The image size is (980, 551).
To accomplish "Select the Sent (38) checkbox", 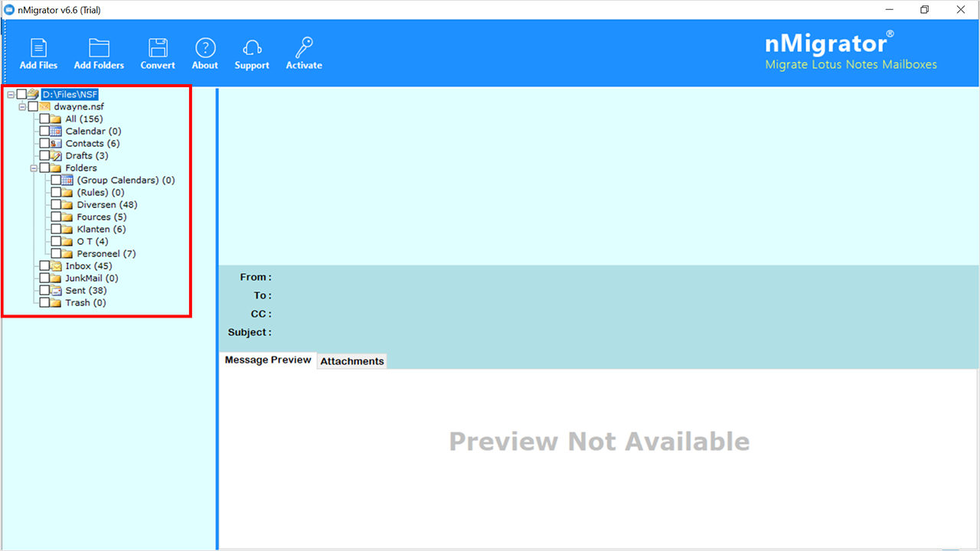I will pyautogui.click(x=44, y=290).
